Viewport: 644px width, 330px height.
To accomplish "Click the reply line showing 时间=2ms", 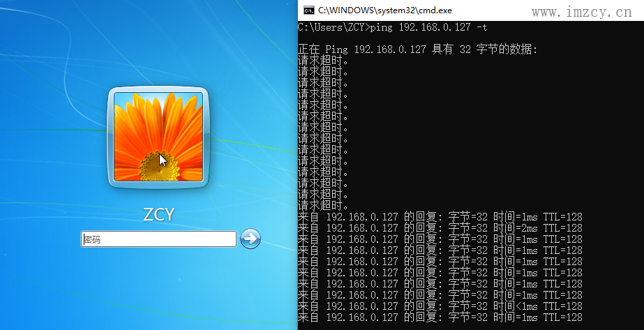I will coord(440,228).
